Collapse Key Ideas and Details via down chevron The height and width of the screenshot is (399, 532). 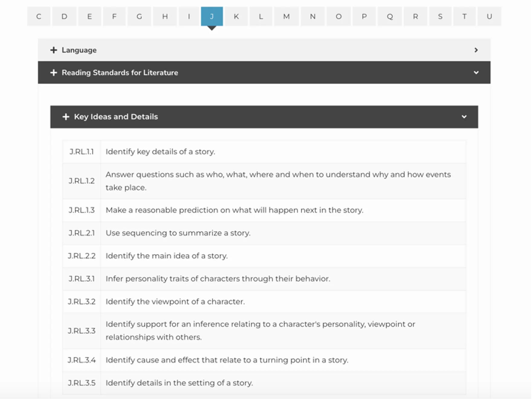[464, 117]
